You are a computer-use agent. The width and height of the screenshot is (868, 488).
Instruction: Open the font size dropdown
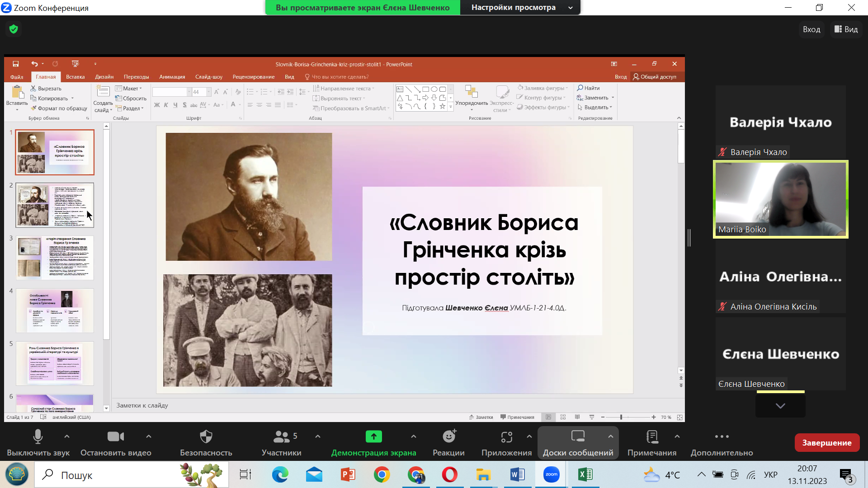208,92
